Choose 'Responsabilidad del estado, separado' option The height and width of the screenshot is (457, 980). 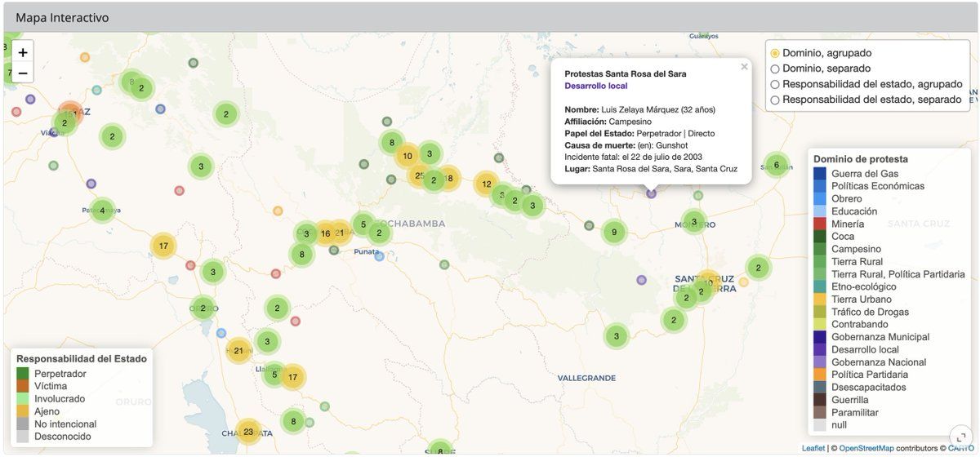pos(775,100)
